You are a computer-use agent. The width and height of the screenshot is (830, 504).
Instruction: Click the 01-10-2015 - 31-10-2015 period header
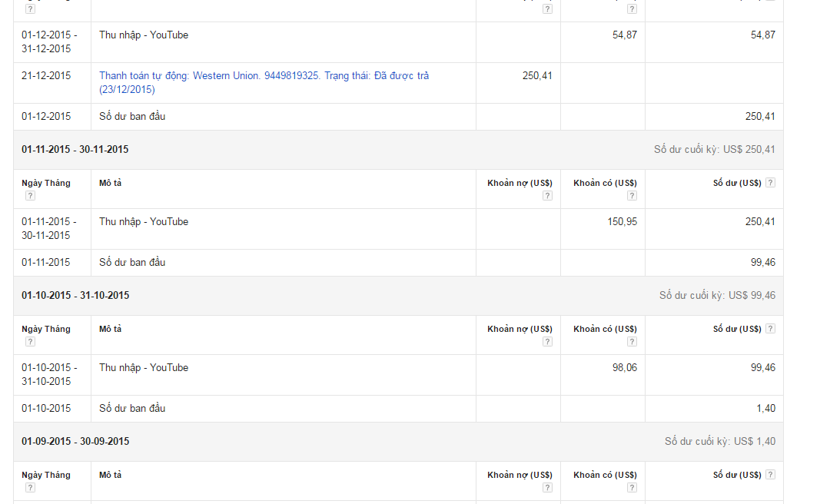point(75,296)
